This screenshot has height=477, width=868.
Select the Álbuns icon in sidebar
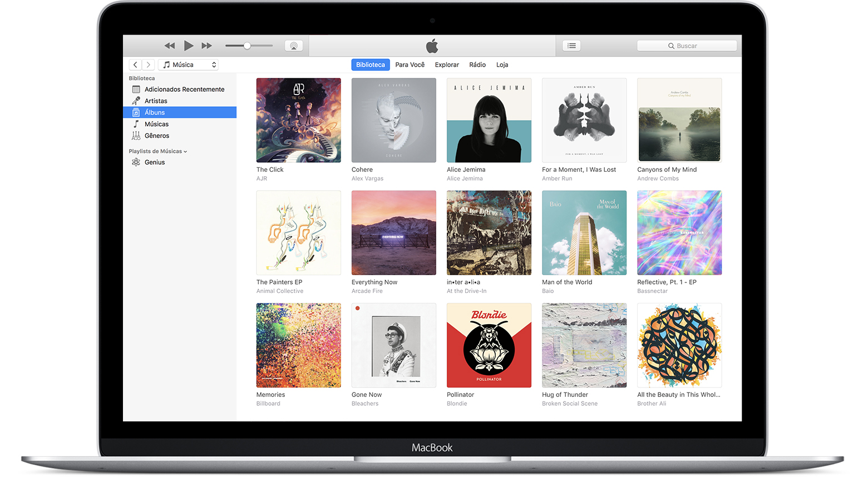(136, 112)
